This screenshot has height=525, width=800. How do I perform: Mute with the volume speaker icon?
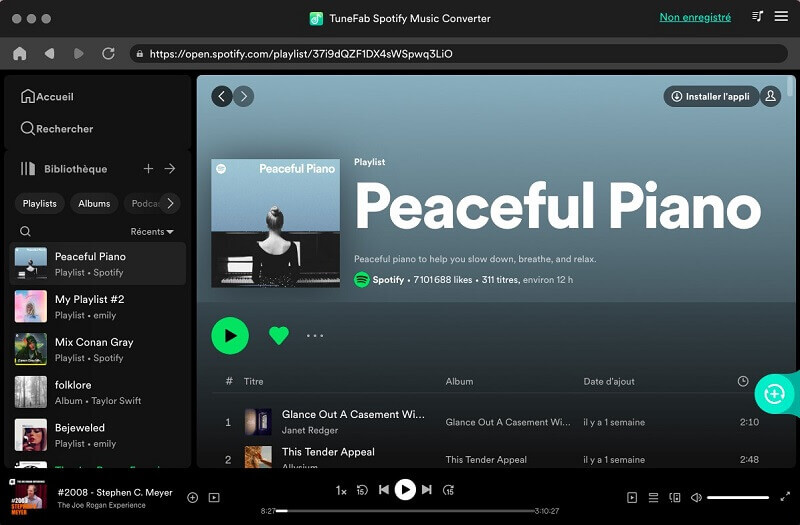click(696, 497)
